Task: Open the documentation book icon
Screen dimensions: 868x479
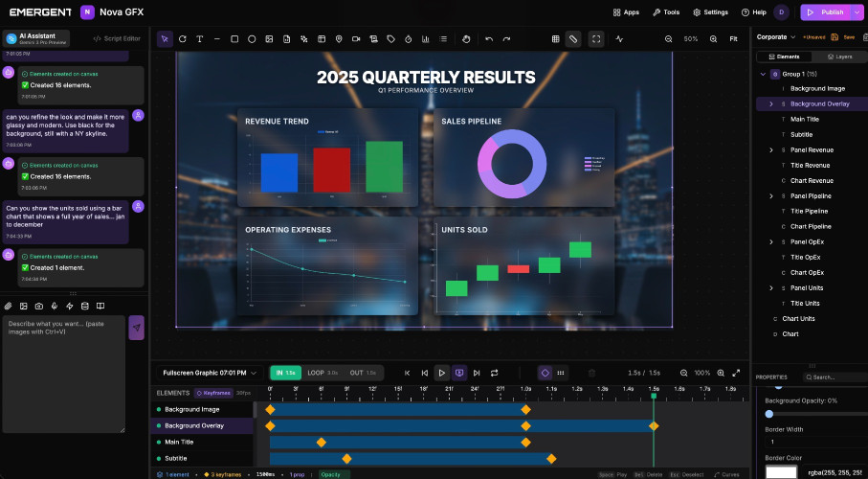Action: (x=100, y=306)
